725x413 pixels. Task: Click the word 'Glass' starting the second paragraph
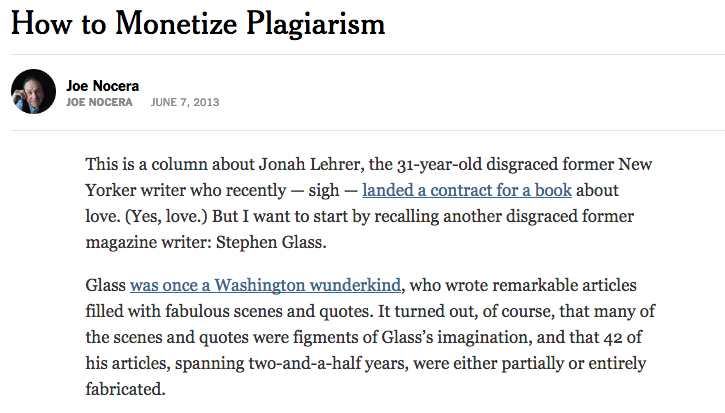[105, 285]
